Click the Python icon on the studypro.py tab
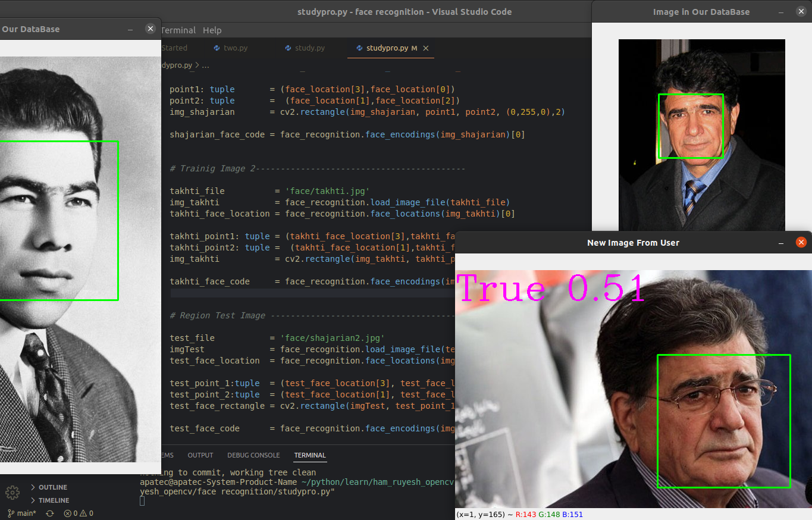This screenshot has height=520, width=812. pyautogui.click(x=359, y=48)
